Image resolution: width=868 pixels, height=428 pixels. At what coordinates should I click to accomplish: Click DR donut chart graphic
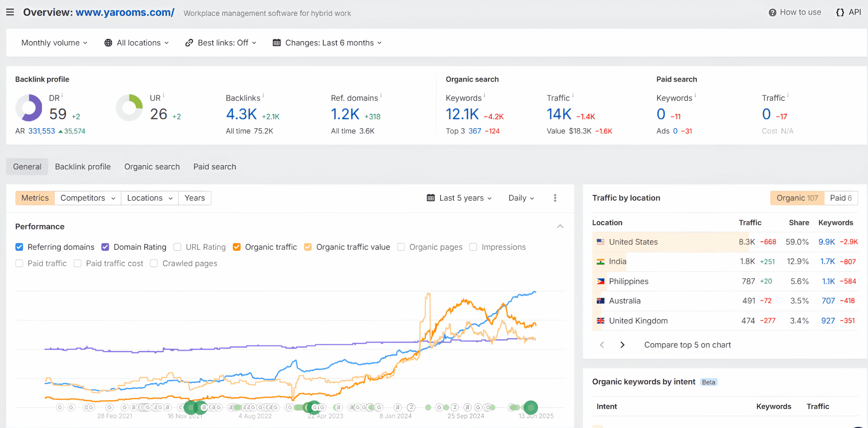[29, 108]
